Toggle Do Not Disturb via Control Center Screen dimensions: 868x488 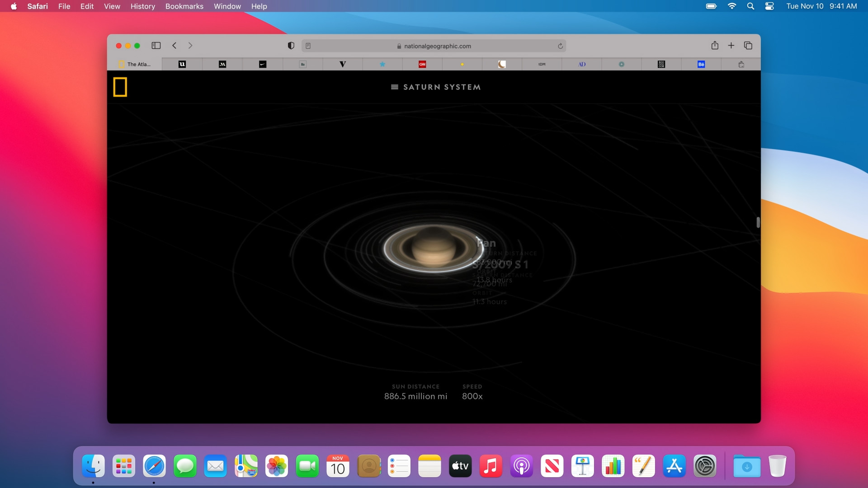click(769, 6)
